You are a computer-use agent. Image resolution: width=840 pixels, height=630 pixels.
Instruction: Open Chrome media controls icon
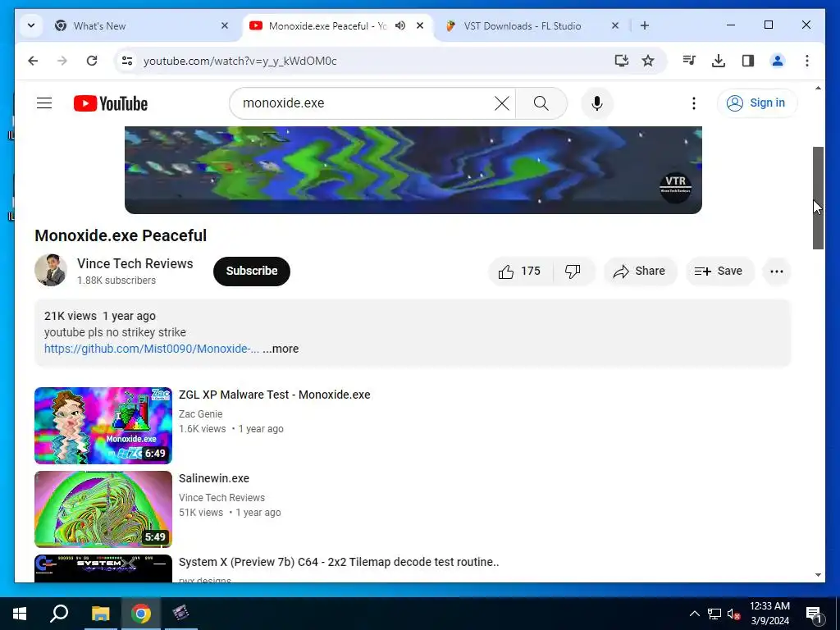click(x=689, y=61)
